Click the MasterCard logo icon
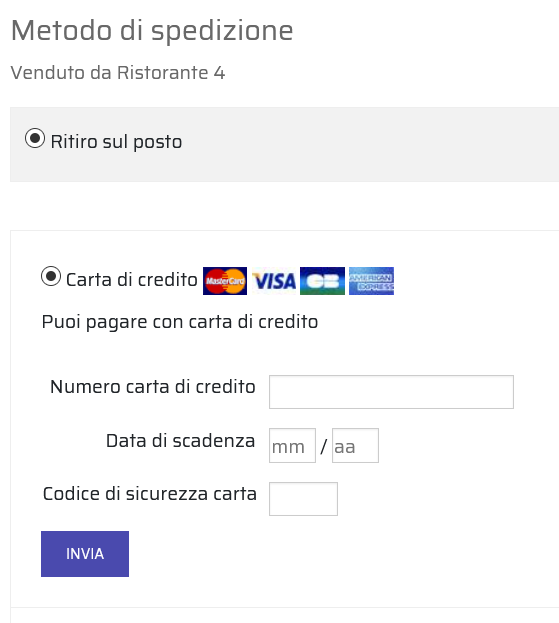The height and width of the screenshot is (623, 559). point(225,281)
